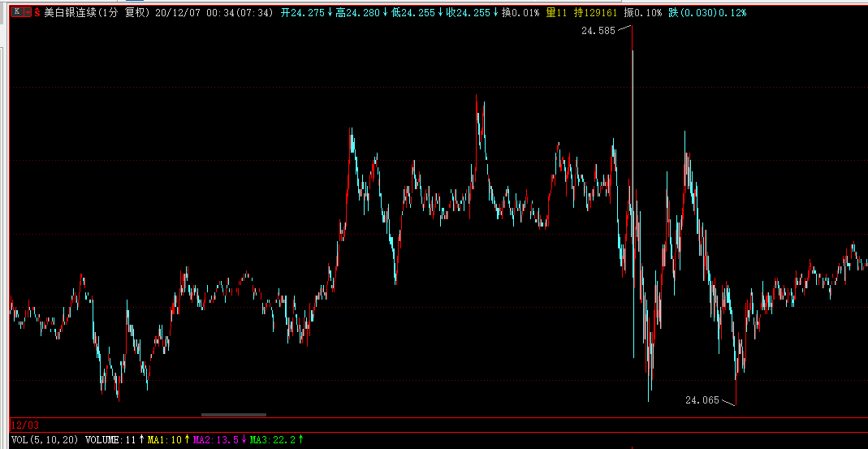The height and width of the screenshot is (449, 868).
Task: Click the gray horizontal scroll thumb
Action: 234,414
